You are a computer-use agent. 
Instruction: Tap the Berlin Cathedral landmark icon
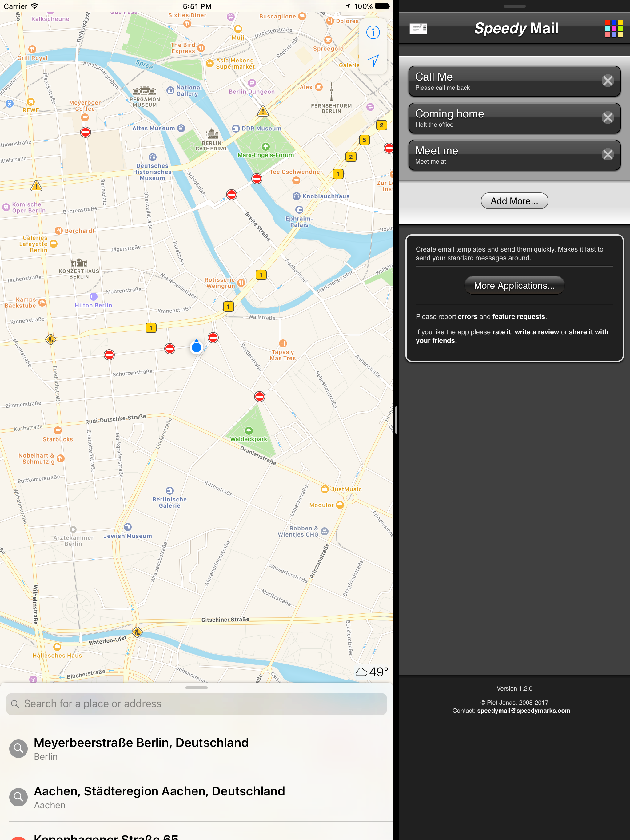[x=212, y=133]
